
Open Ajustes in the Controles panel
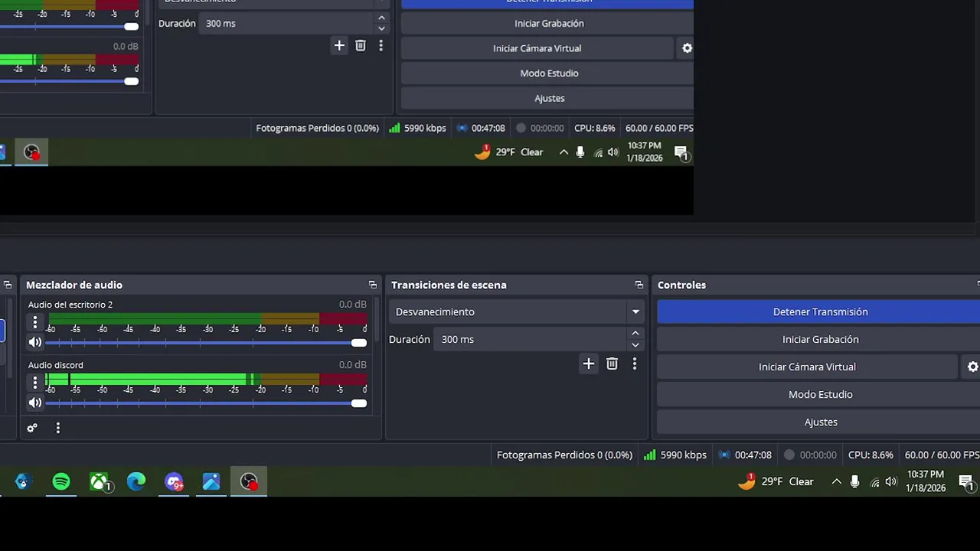[x=820, y=422]
